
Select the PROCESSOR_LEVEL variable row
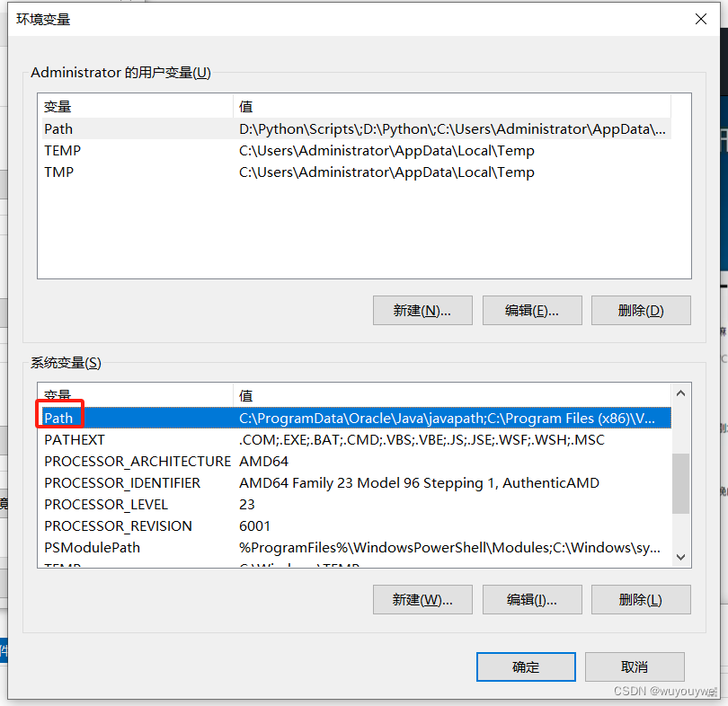click(357, 504)
